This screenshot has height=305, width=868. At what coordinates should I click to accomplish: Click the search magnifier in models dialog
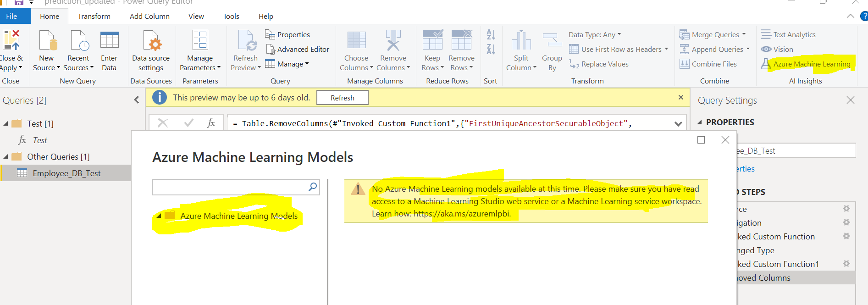(x=313, y=187)
